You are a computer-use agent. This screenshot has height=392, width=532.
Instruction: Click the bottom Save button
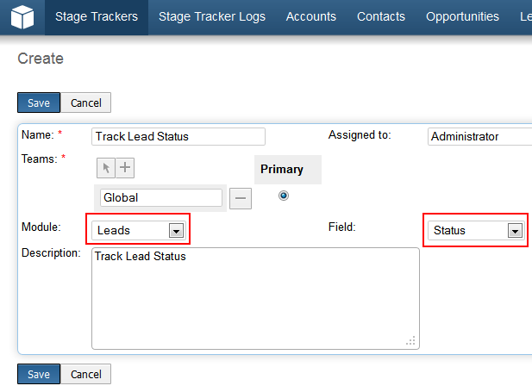point(39,375)
